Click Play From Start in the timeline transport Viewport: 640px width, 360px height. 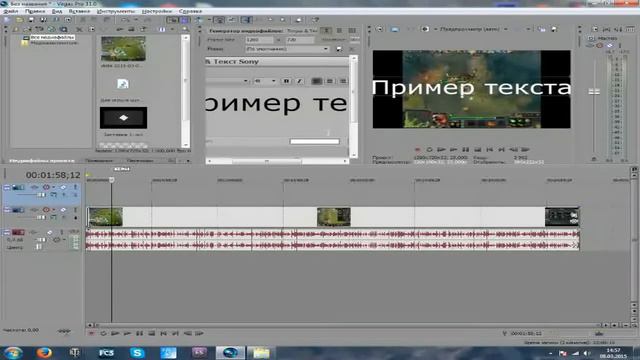[115, 333]
